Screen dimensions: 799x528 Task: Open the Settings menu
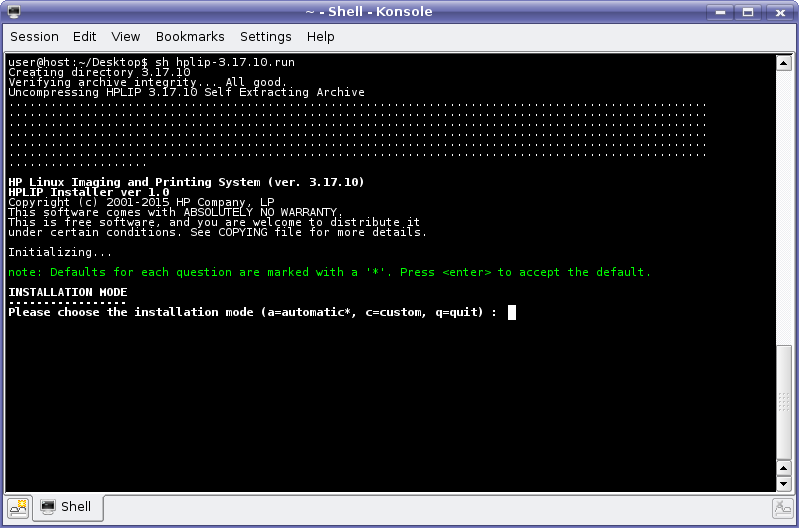265,37
